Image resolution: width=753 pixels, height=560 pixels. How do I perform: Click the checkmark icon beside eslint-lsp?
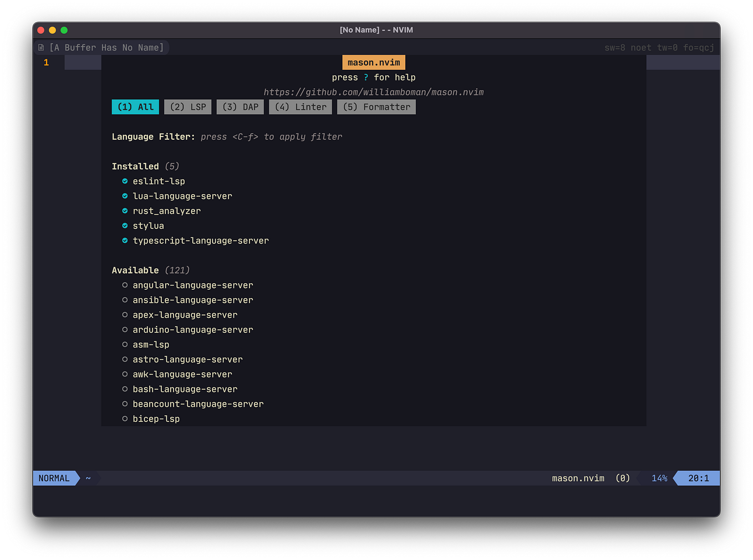click(x=124, y=181)
